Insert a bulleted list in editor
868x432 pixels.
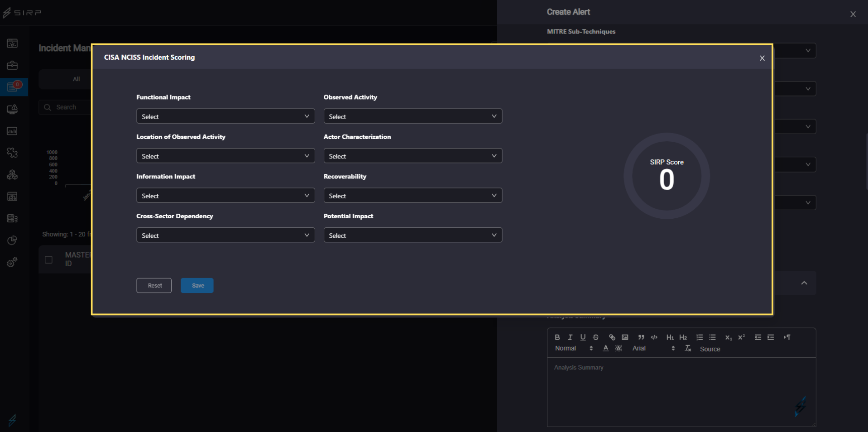click(x=712, y=337)
